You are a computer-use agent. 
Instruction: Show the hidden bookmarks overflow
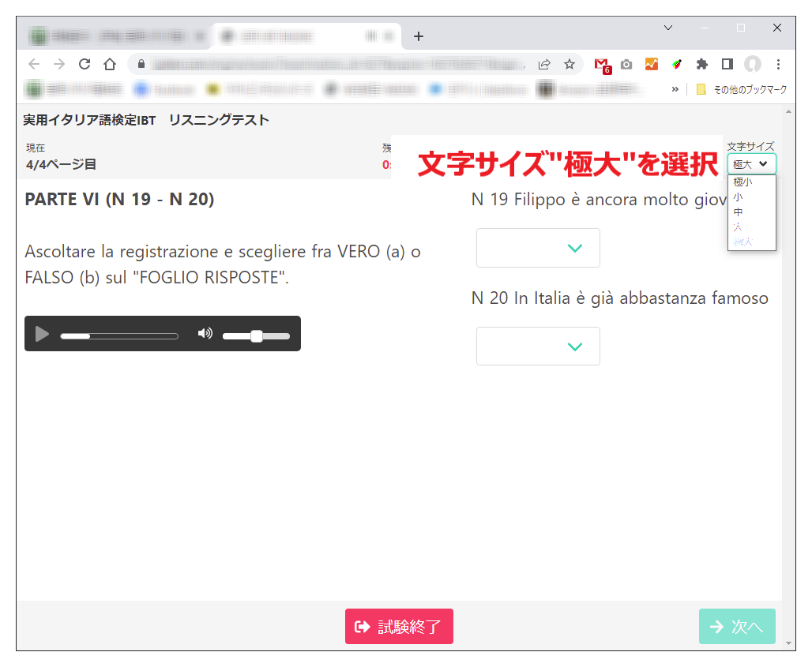click(x=675, y=89)
